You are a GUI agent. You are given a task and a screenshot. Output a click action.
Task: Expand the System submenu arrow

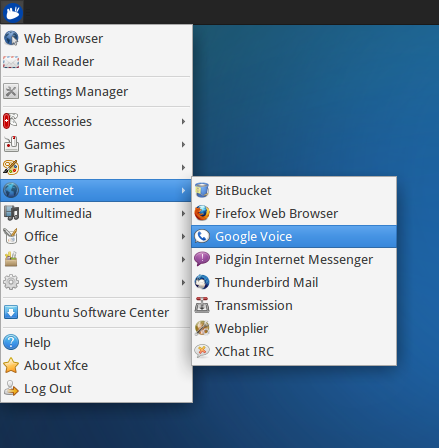point(183,283)
